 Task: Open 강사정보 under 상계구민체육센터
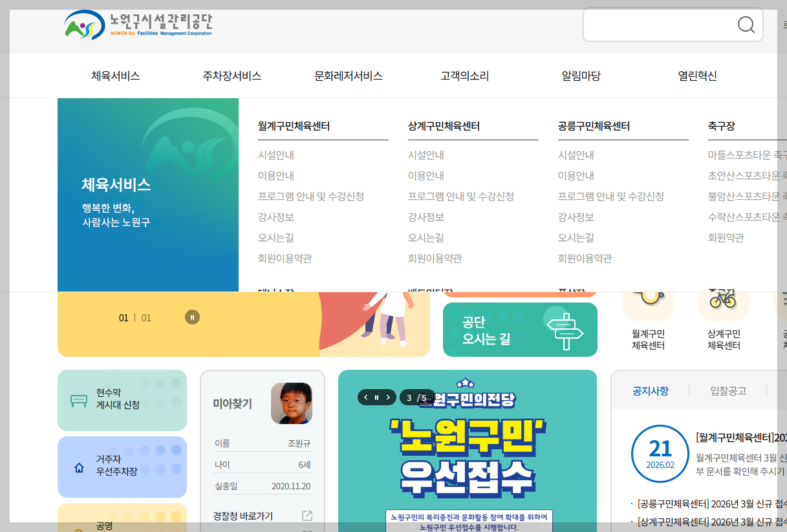[426, 217]
